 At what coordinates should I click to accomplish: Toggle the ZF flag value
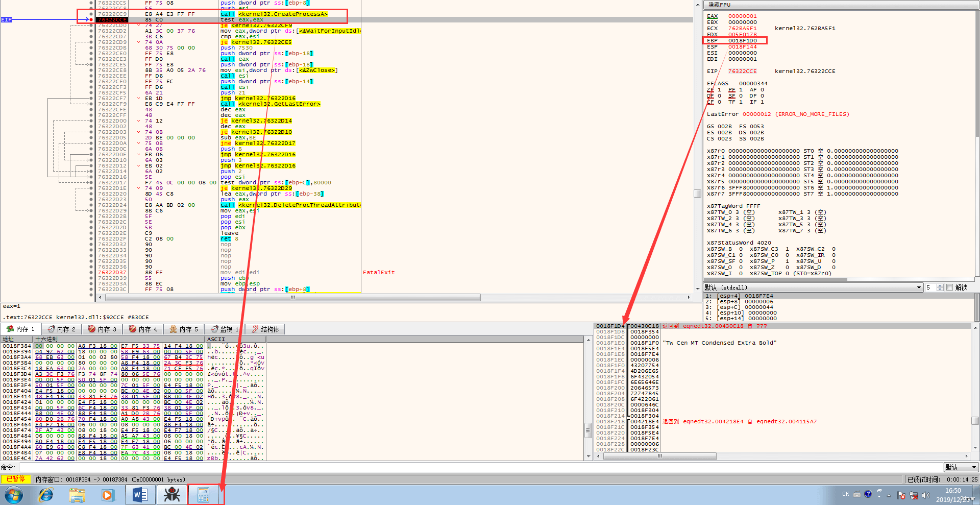click(719, 90)
